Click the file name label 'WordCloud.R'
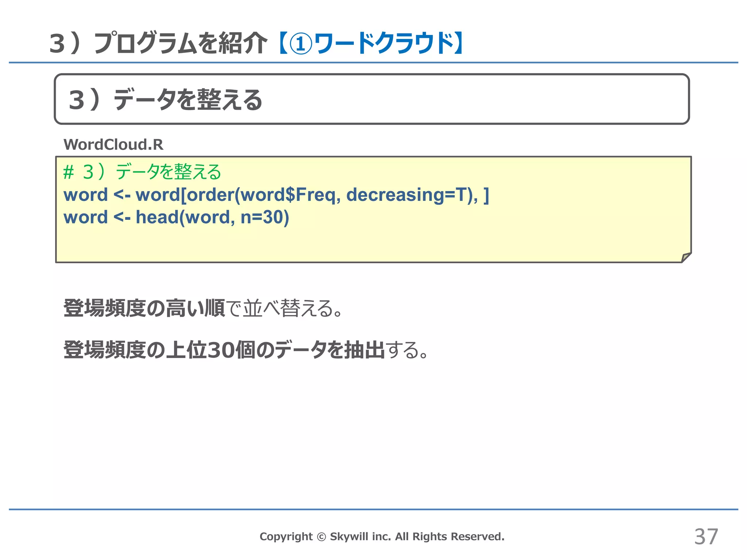Screen dimensions: 747x560 coord(113,145)
